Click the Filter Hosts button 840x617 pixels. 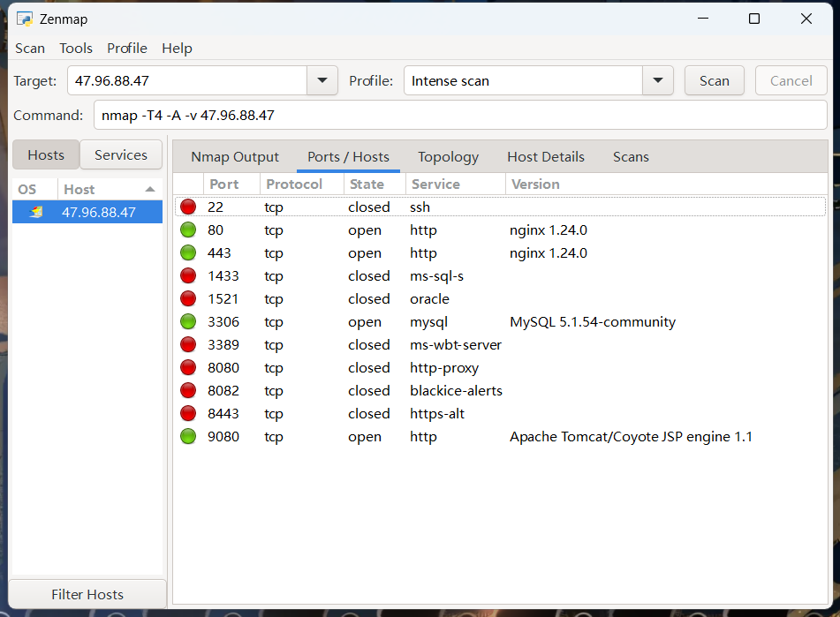[x=87, y=594]
